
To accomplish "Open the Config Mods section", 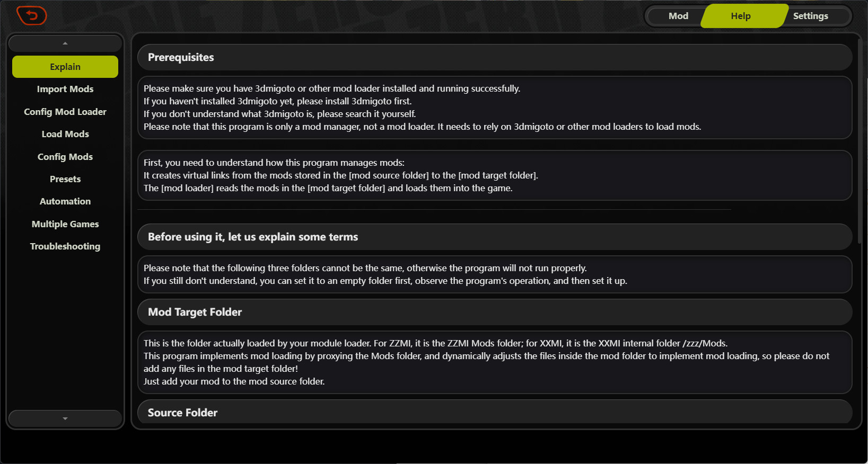I will pos(65,156).
